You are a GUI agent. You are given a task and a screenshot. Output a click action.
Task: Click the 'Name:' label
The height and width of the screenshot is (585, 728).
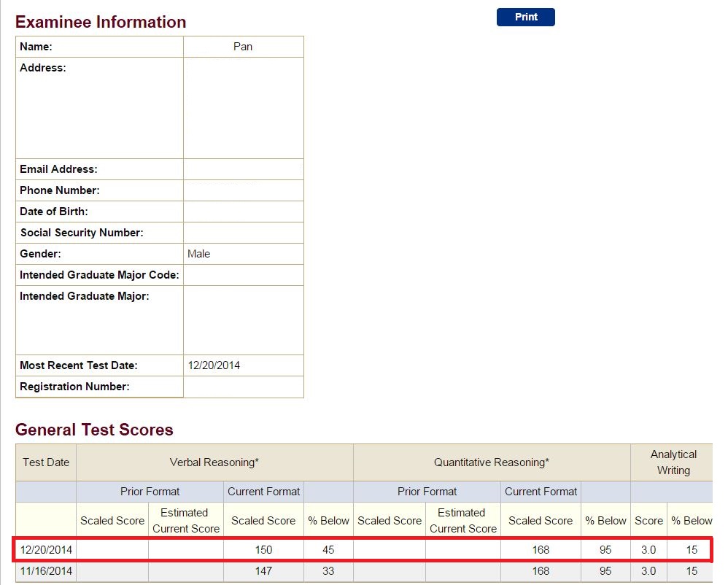click(x=36, y=47)
